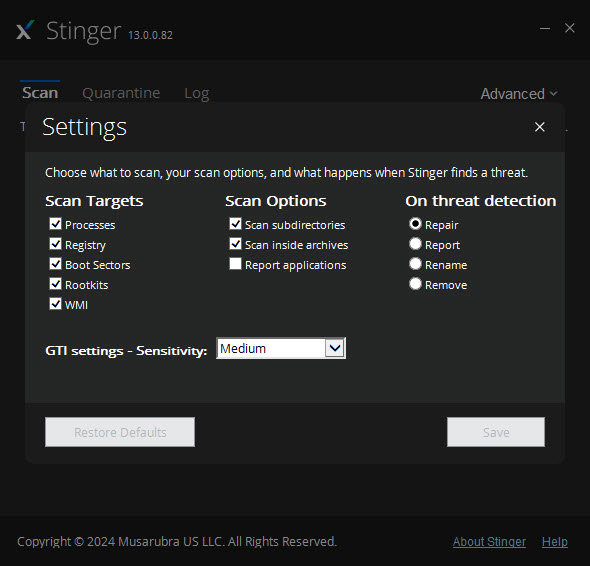The height and width of the screenshot is (566, 590).
Task: Toggle the WMI scan target
Action: 55,304
